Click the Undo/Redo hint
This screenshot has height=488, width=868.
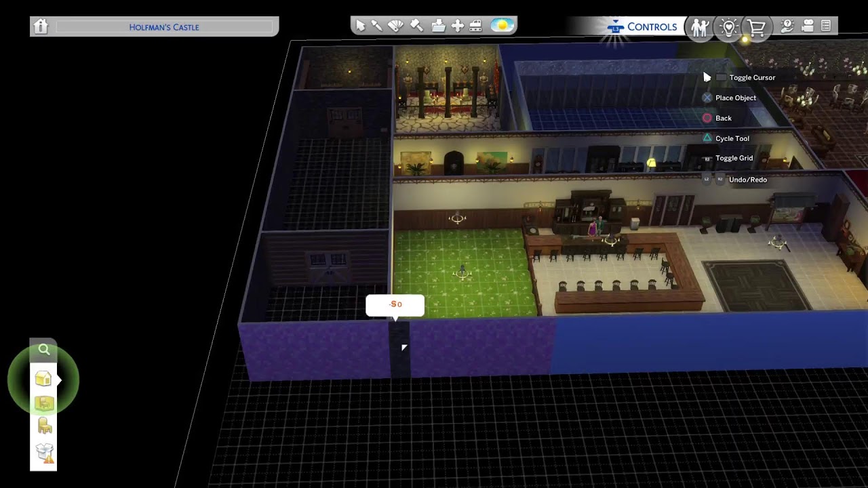(x=734, y=180)
